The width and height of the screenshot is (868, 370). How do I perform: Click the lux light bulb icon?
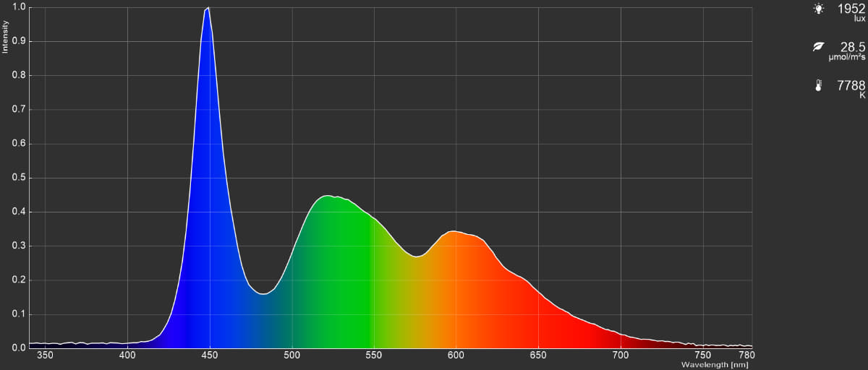click(x=818, y=9)
